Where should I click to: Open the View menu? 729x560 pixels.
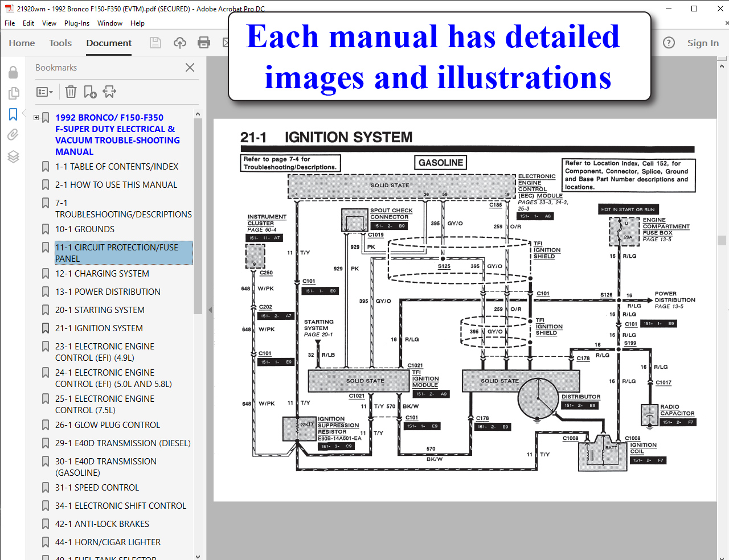pos(49,23)
